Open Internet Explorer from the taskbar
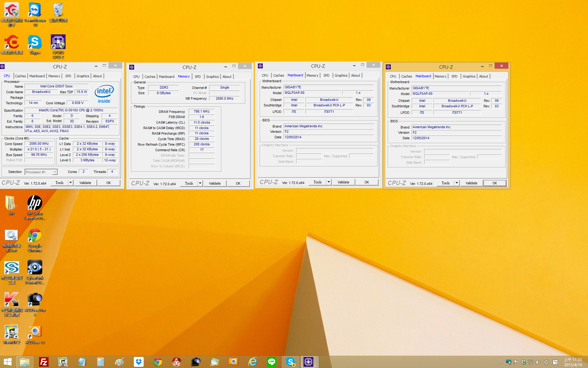This screenshot has width=588, height=368. click(253, 362)
